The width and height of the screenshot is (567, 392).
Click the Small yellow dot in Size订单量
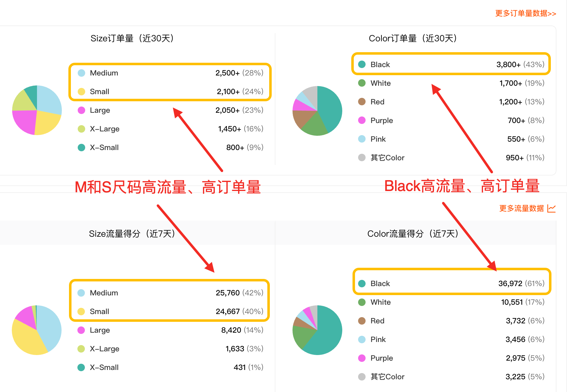tap(81, 92)
